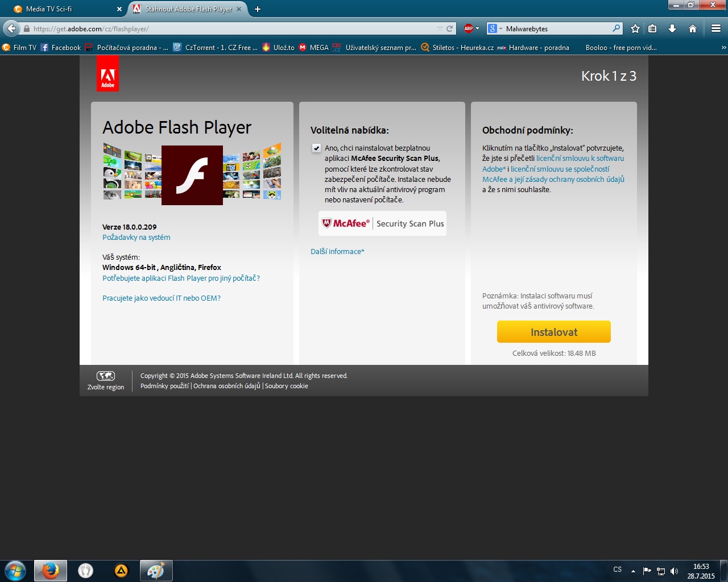Click Potřebujete aplikaci Flash Player pro jiný počítač
Image resolution: width=728 pixels, height=582 pixels.
[181, 278]
